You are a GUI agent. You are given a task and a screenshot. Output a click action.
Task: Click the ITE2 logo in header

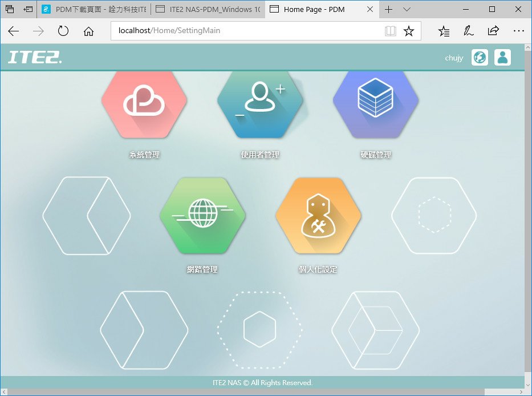point(35,58)
